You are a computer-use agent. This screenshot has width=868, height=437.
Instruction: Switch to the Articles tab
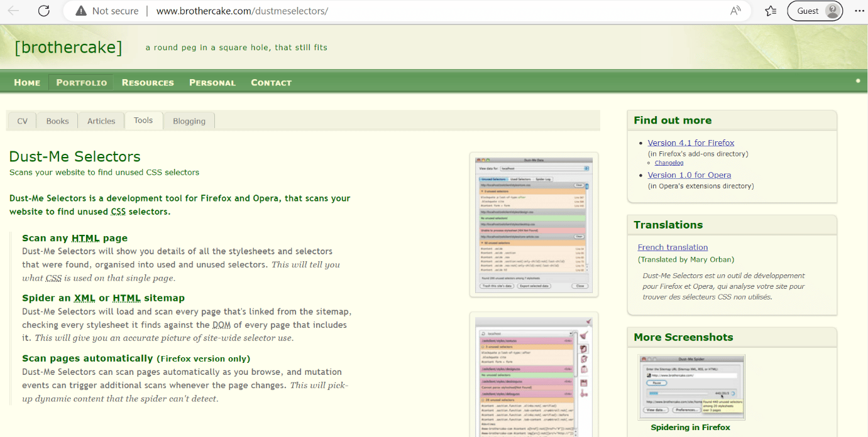point(101,121)
